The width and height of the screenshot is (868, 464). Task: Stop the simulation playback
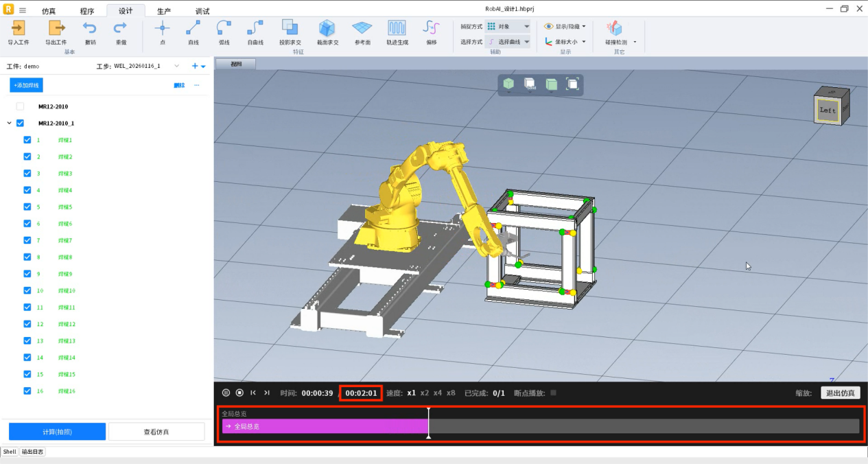pyautogui.click(x=239, y=393)
